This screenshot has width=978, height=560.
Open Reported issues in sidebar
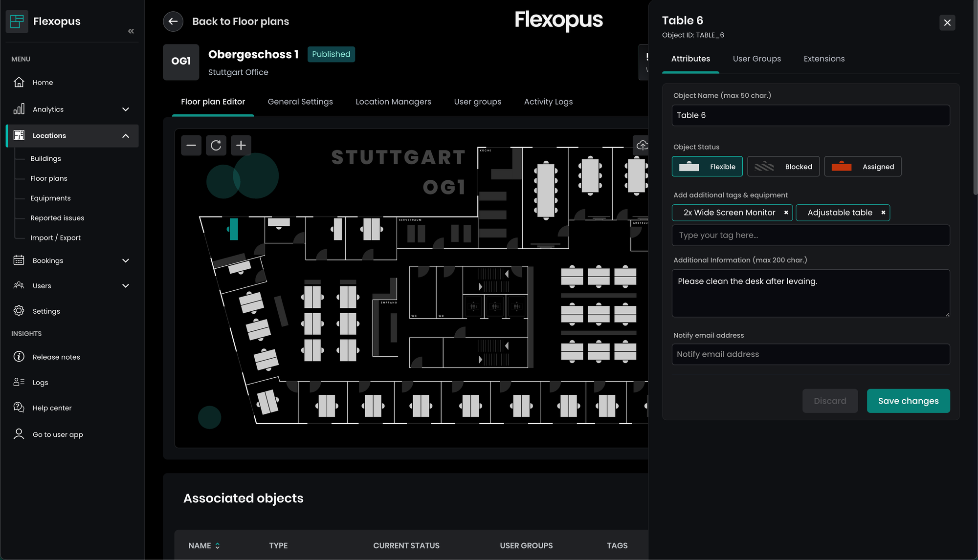(57, 218)
